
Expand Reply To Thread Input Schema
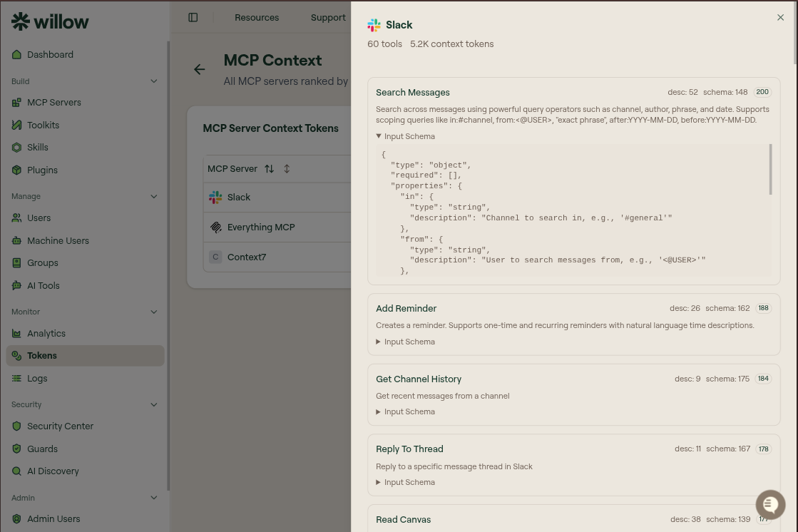tap(406, 482)
